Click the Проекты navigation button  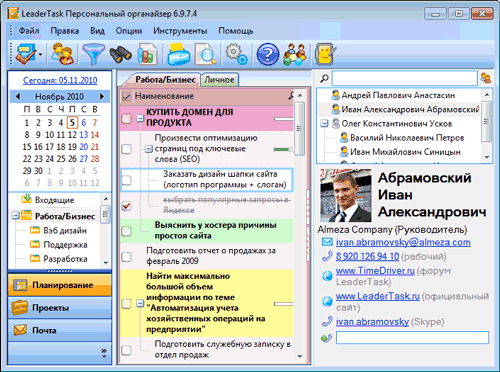(x=60, y=308)
